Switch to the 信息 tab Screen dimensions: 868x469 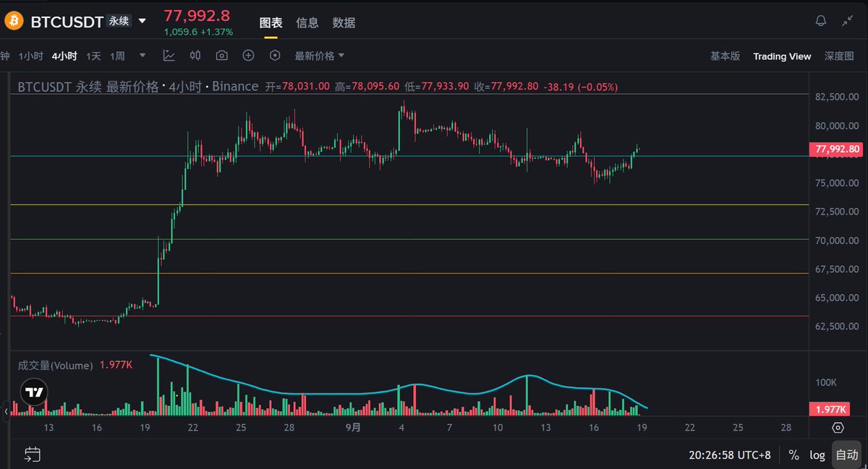click(x=307, y=22)
